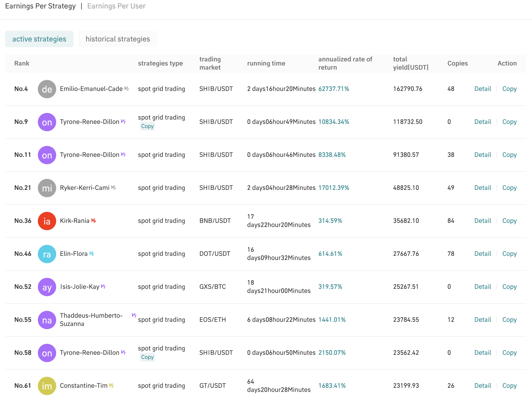Copy the No.4 SHIB/USDT strategy
The width and height of the screenshot is (532, 399).
(x=509, y=89)
